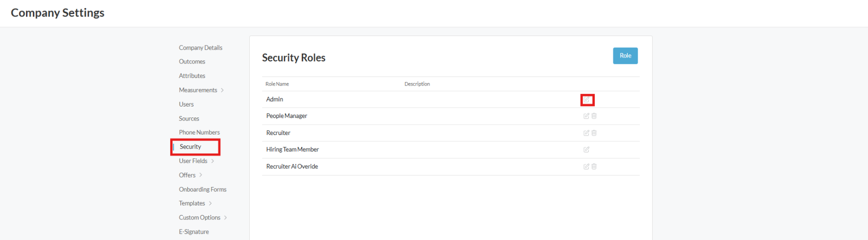Expand the Offers submenu arrow
The width and height of the screenshot is (868, 240).
201,175
